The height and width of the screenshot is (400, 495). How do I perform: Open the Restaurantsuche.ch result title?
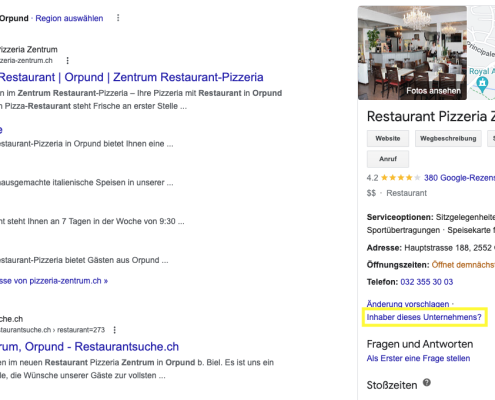pyautogui.click(x=89, y=347)
